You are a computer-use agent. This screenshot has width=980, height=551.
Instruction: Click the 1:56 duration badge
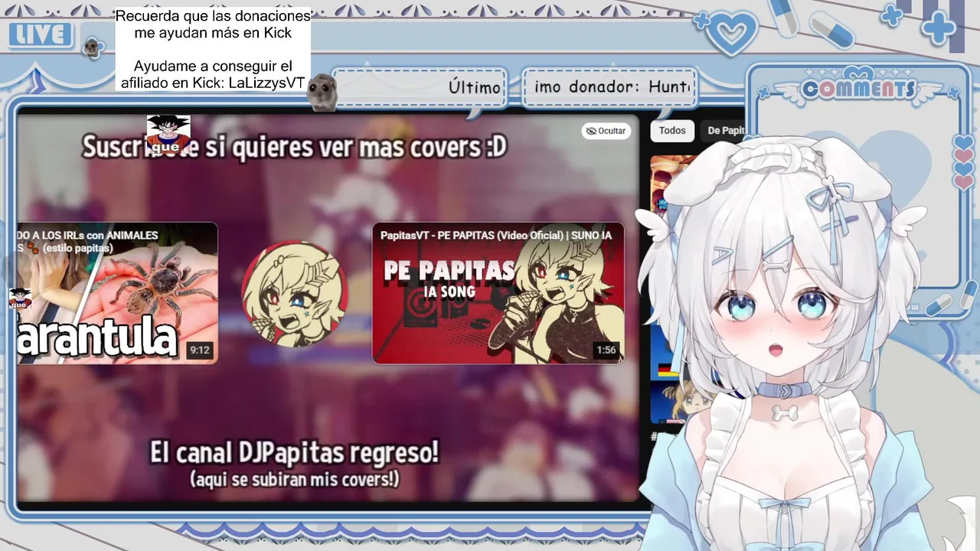click(x=606, y=350)
